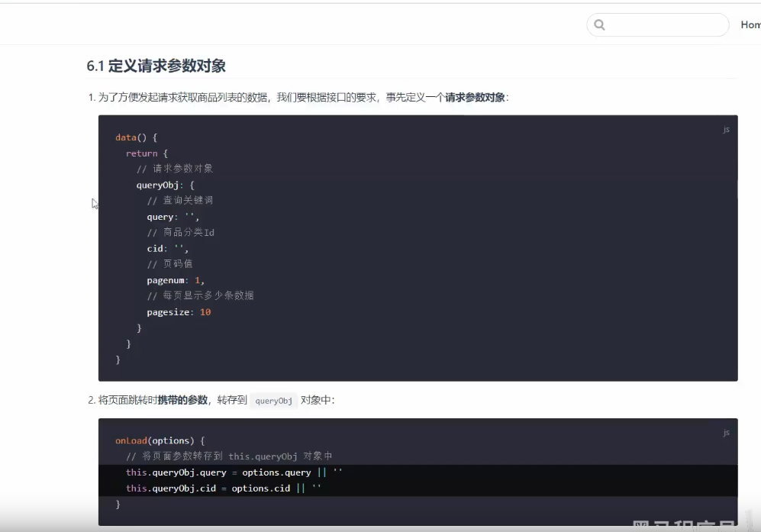Click the "js" label of the onLoad code block
Image resolution: width=761 pixels, height=532 pixels.
click(x=726, y=432)
